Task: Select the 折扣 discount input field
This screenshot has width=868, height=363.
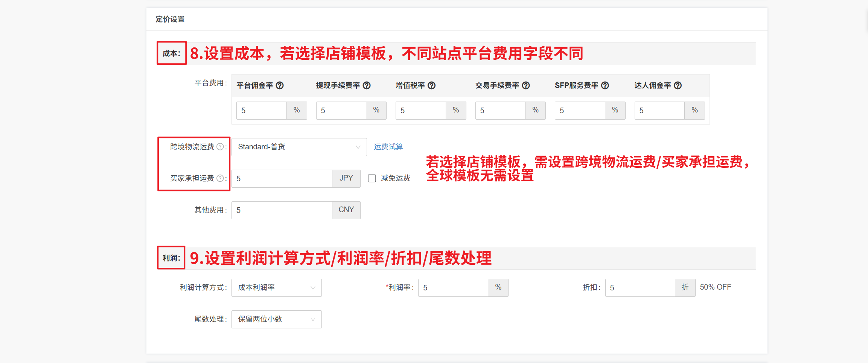Action: pyautogui.click(x=640, y=288)
